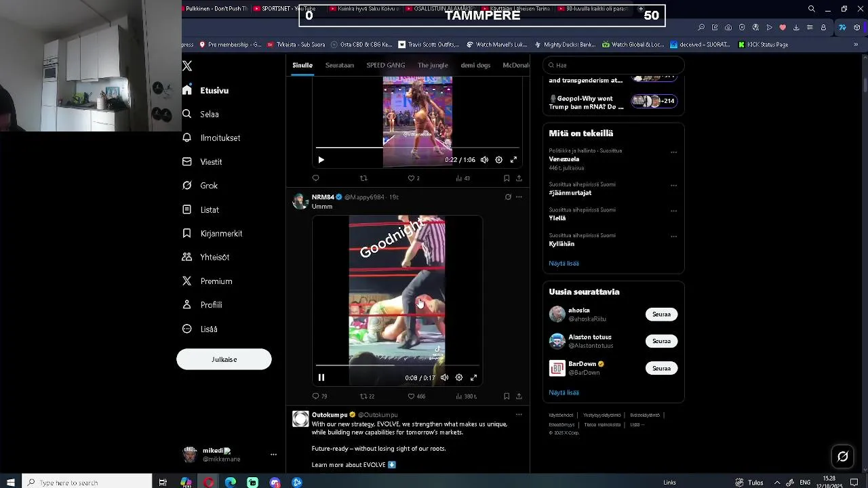This screenshot has width=868, height=488.
Task: Like NRM84 post with 466 likes
Action: coord(416,396)
